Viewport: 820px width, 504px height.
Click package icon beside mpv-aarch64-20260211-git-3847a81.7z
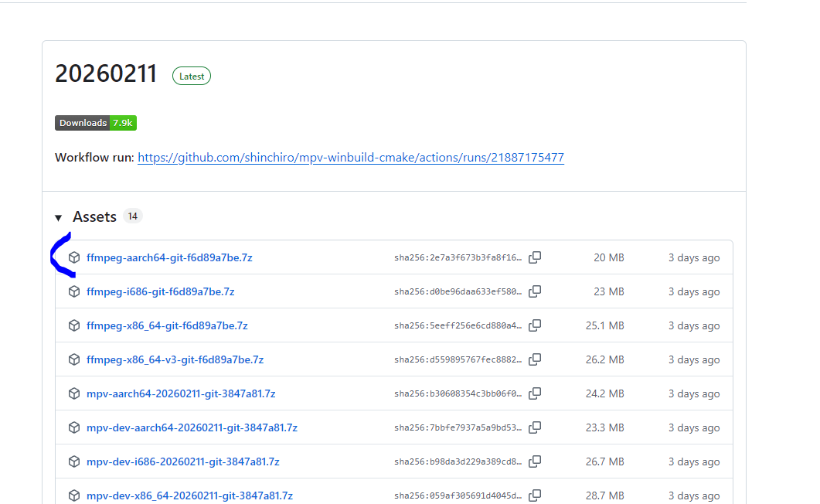click(x=74, y=393)
